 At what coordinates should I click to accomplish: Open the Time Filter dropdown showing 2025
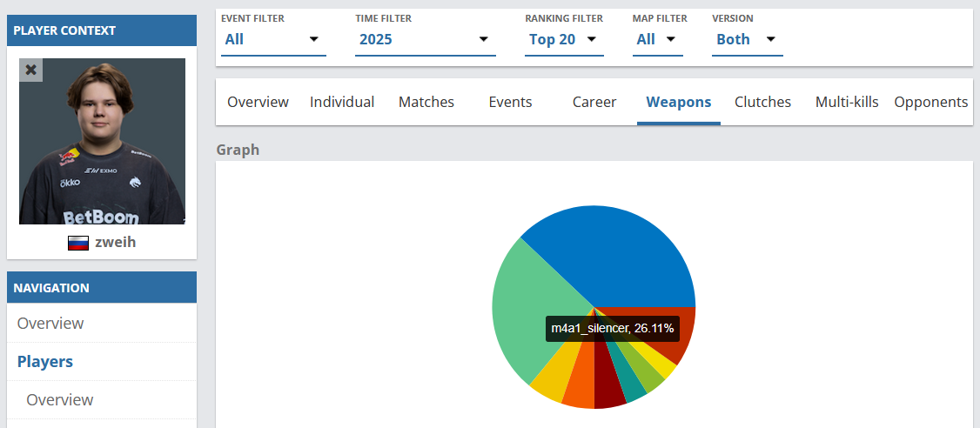(425, 39)
